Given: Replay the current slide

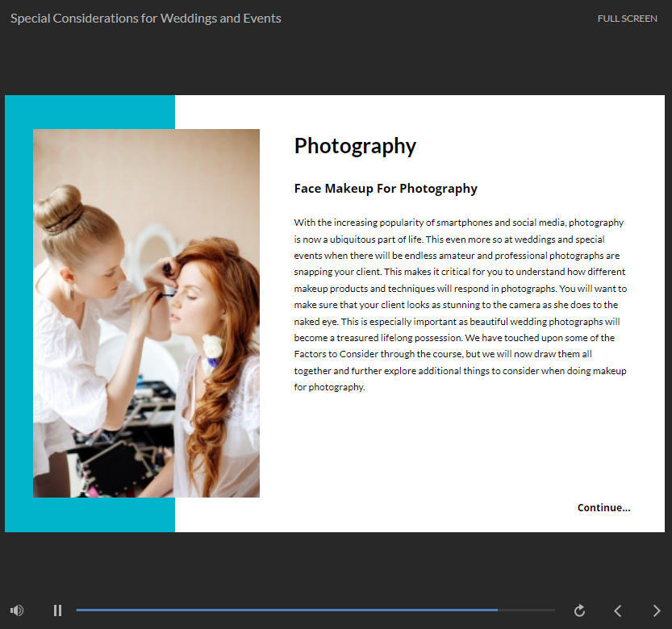Looking at the screenshot, I should tap(579, 610).
